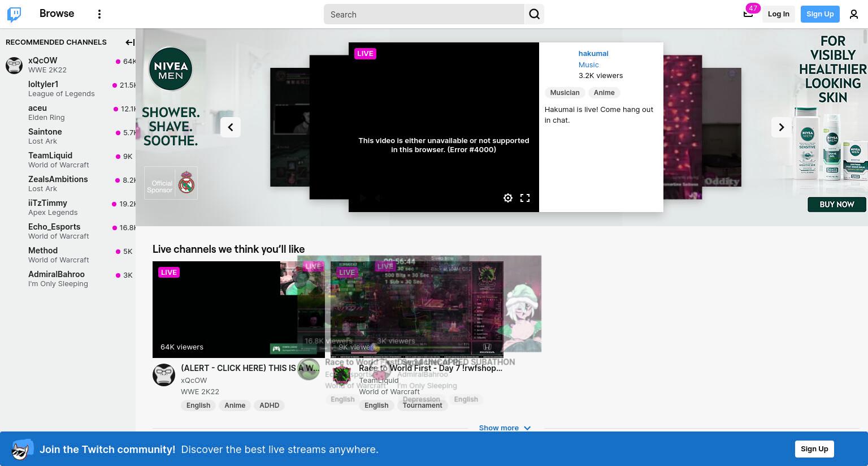This screenshot has height=466, width=868.
Task: Open TeamLiquid Race to World First thumbnail
Action: coord(417,309)
